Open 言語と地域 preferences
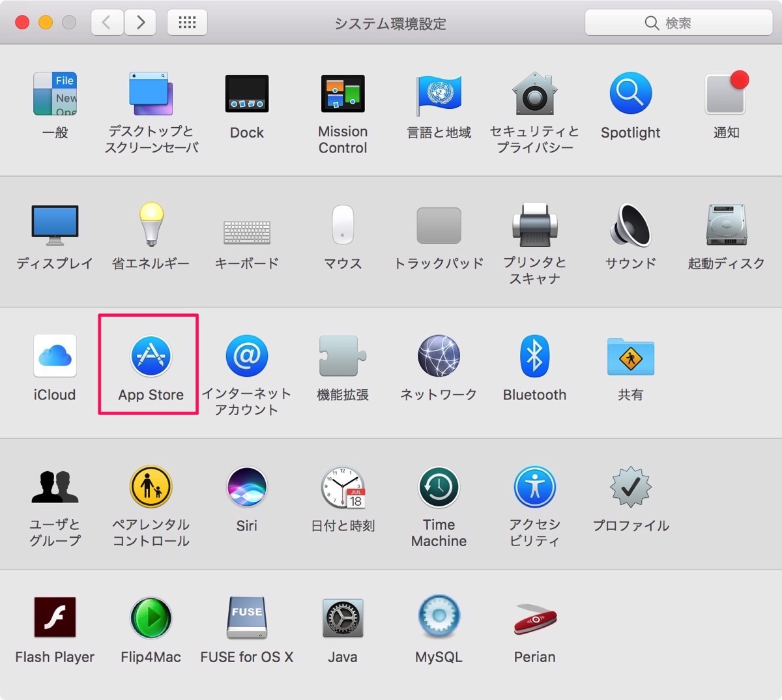The image size is (782, 700). (x=439, y=94)
